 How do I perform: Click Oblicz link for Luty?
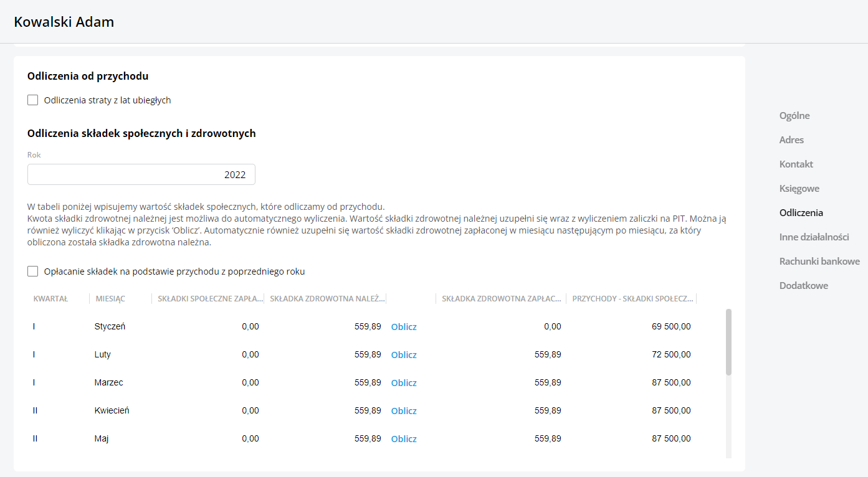[x=404, y=355]
